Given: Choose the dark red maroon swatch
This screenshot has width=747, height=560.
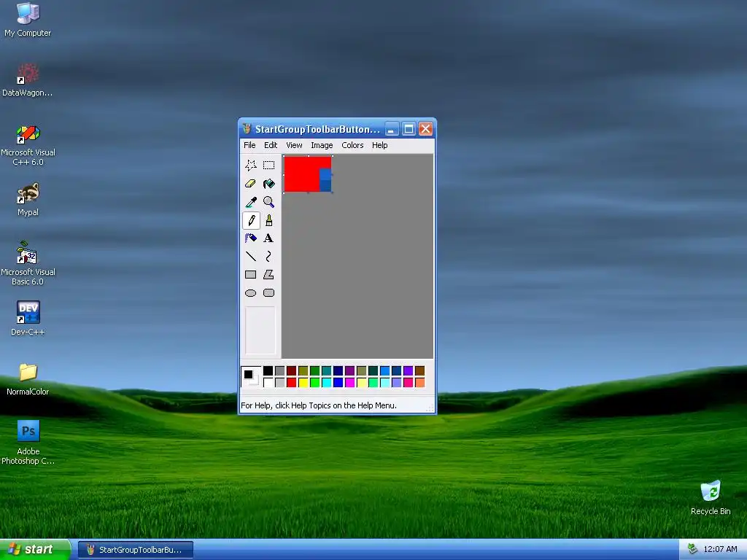Looking at the screenshot, I should point(292,370).
